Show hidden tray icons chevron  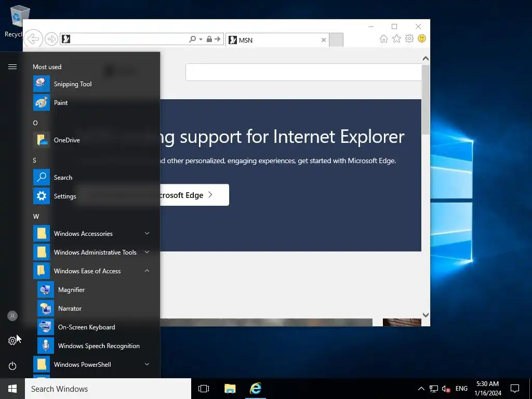[x=421, y=389]
